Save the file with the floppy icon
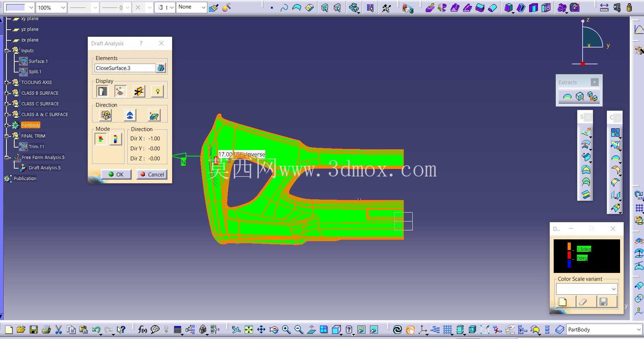 coord(34,330)
